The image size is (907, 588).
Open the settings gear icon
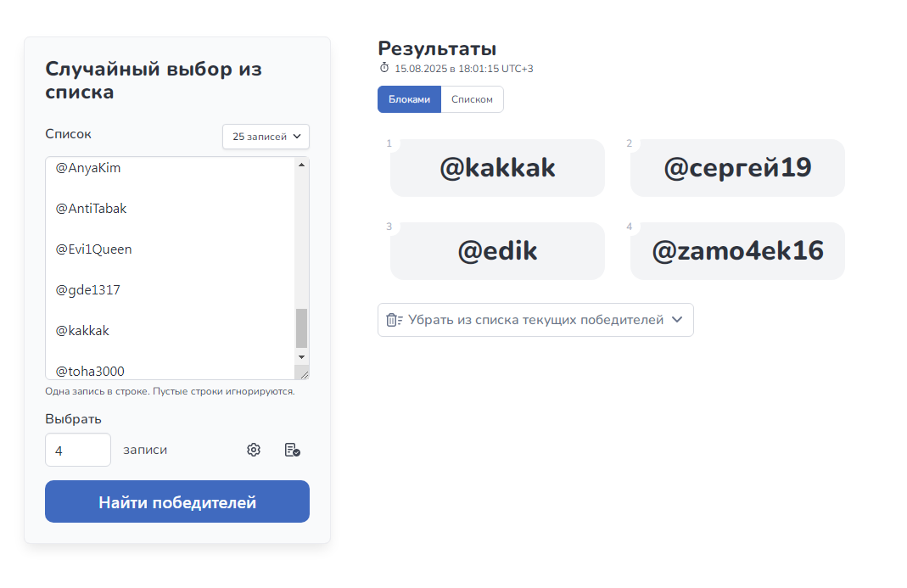point(254,450)
